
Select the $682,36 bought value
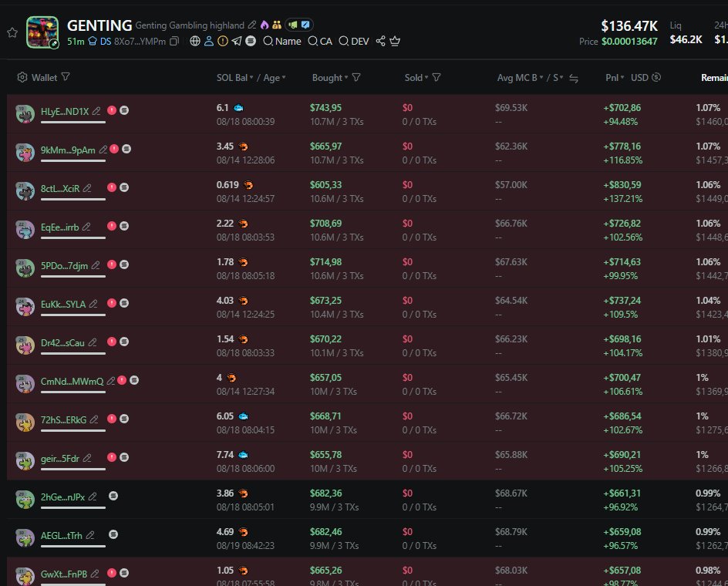click(x=326, y=493)
